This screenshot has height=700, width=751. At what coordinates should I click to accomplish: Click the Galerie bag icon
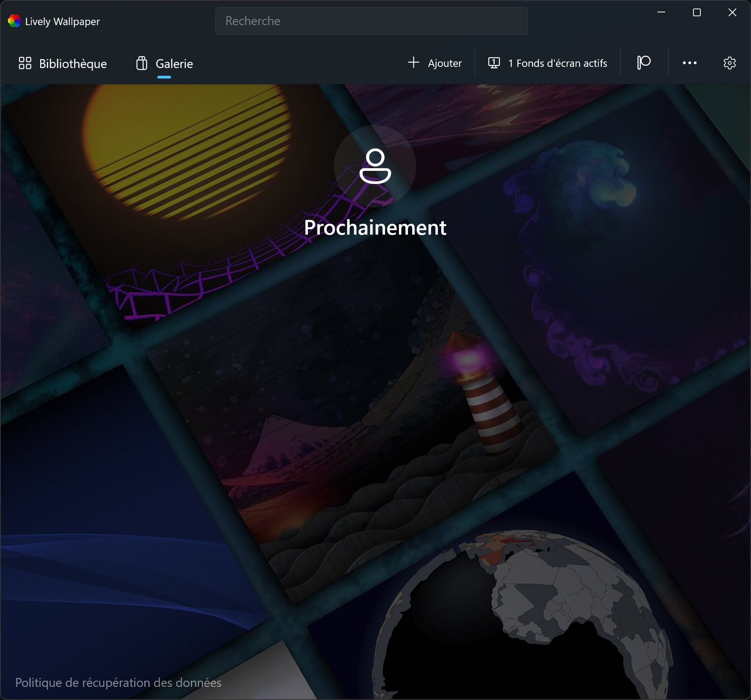[142, 63]
